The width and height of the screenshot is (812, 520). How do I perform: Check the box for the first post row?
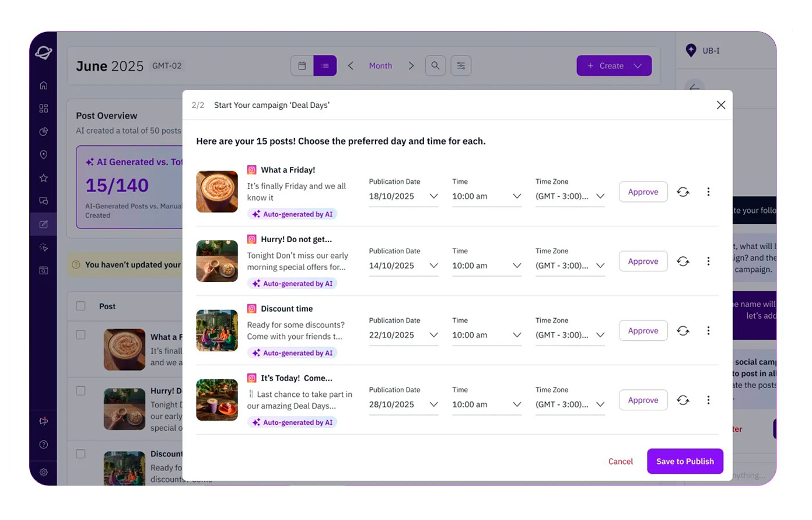(x=80, y=335)
